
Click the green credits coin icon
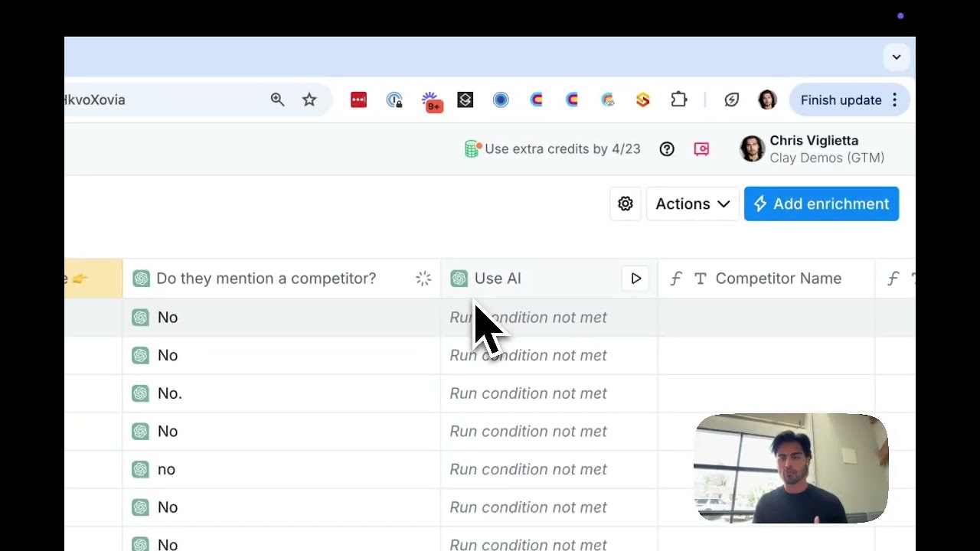[472, 148]
